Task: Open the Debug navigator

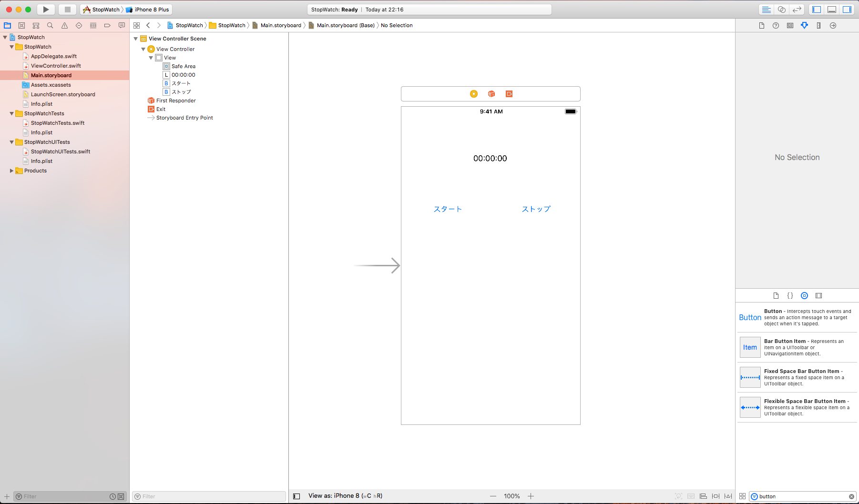Action: point(93,25)
